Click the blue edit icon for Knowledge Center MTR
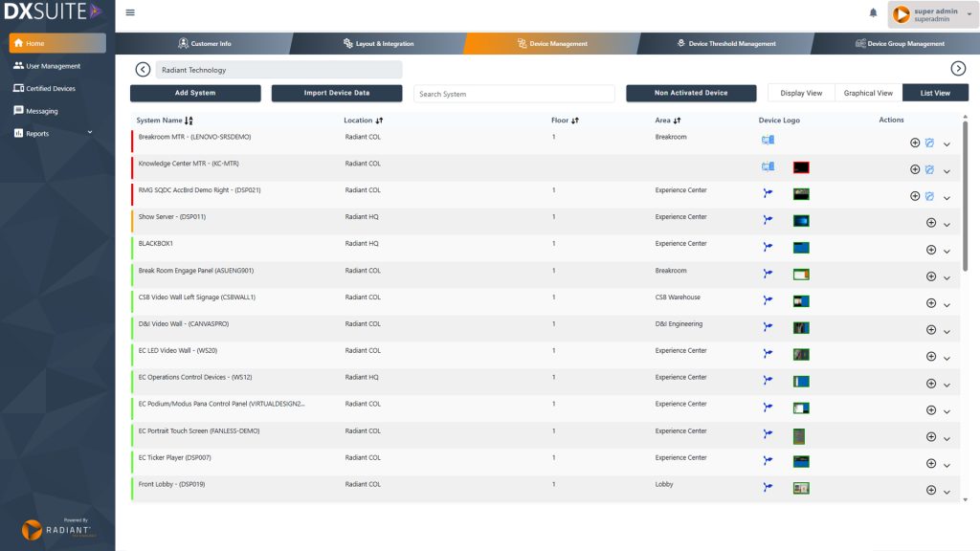The width and height of the screenshot is (980, 551). [929, 169]
